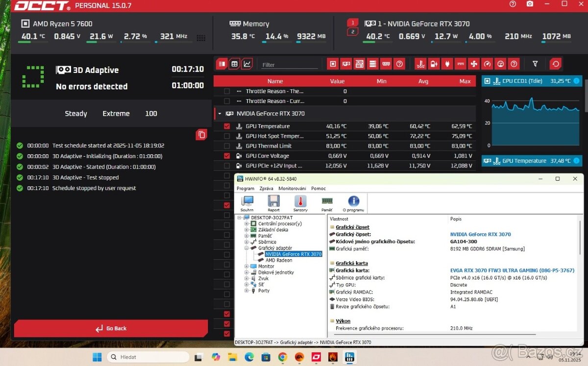
Task: Enable the GPU Hot Spot Temperature checkbox
Action: tap(226, 136)
